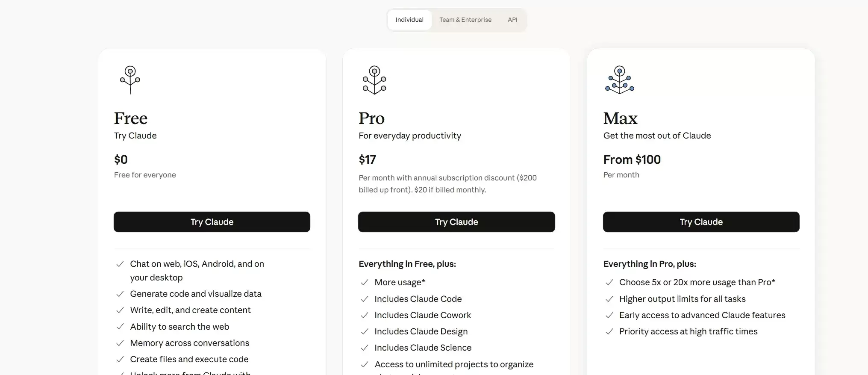Image resolution: width=868 pixels, height=375 pixels.
Task: Click the Pro plan branching icon
Action: pyautogui.click(x=374, y=80)
